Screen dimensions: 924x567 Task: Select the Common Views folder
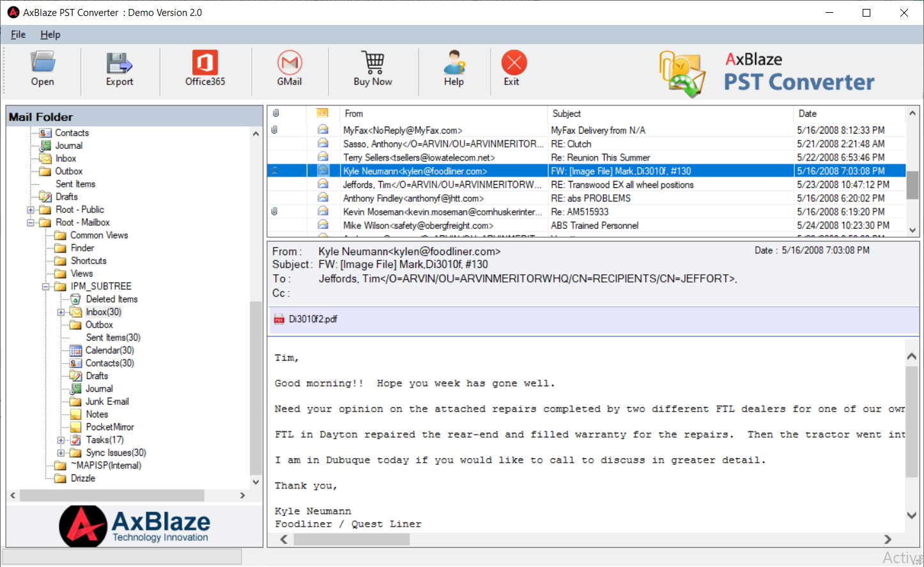click(x=99, y=235)
